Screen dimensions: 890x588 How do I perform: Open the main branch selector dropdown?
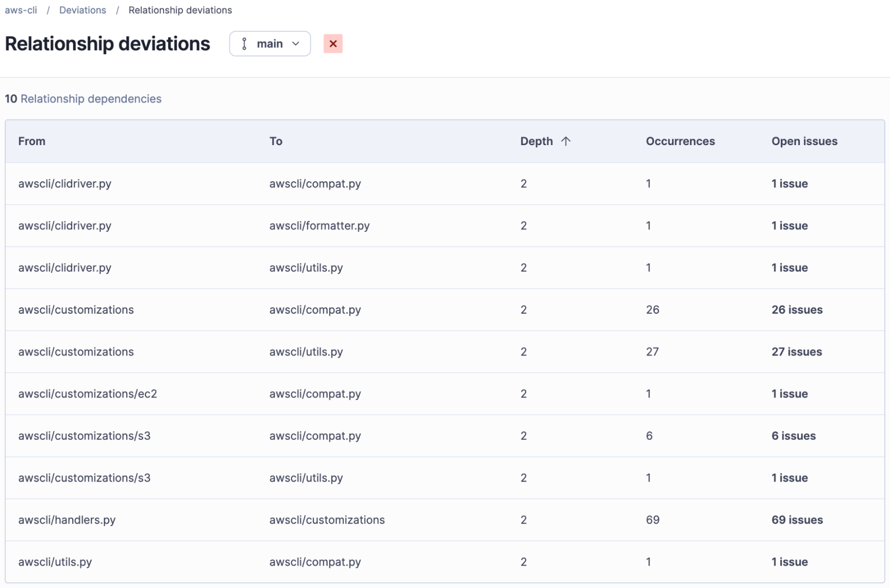(270, 44)
